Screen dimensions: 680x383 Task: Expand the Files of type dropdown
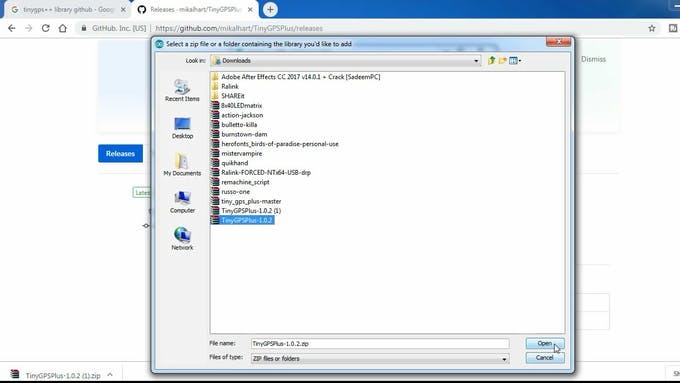pyautogui.click(x=504, y=359)
